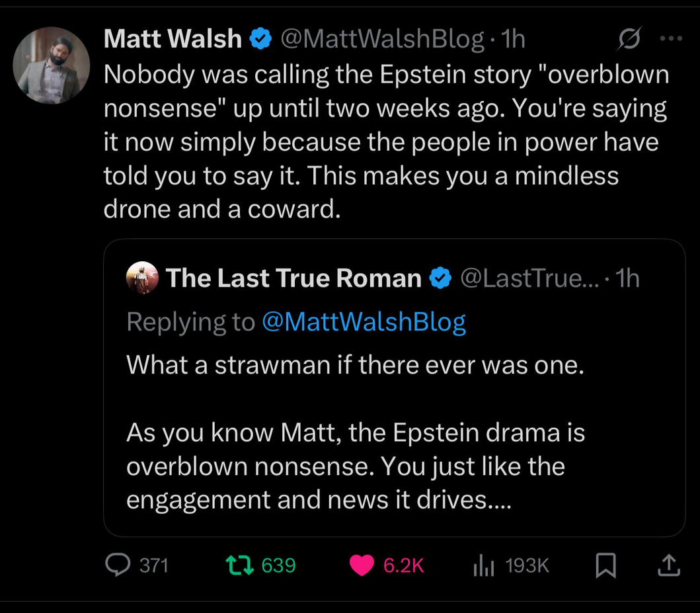Screen dimensions: 700x613
Task: Open view analytics bar chart icon
Action: pyautogui.click(x=483, y=565)
